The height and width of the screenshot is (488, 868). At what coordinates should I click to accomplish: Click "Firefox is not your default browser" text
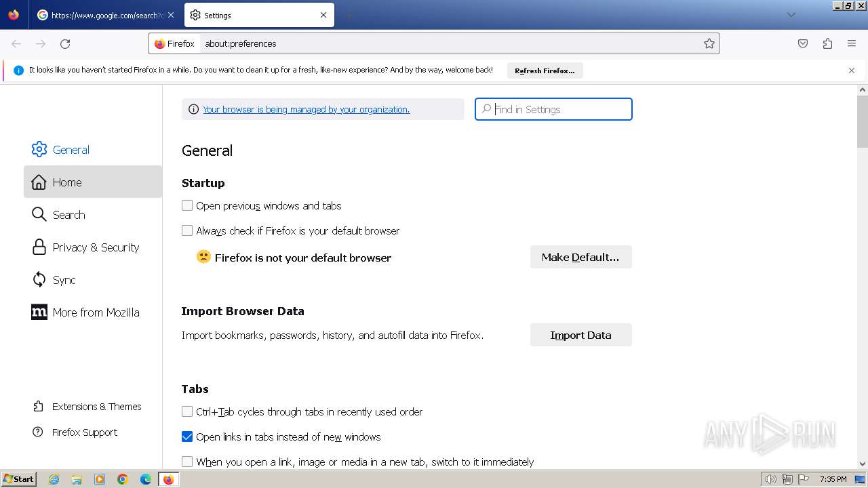click(x=303, y=258)
